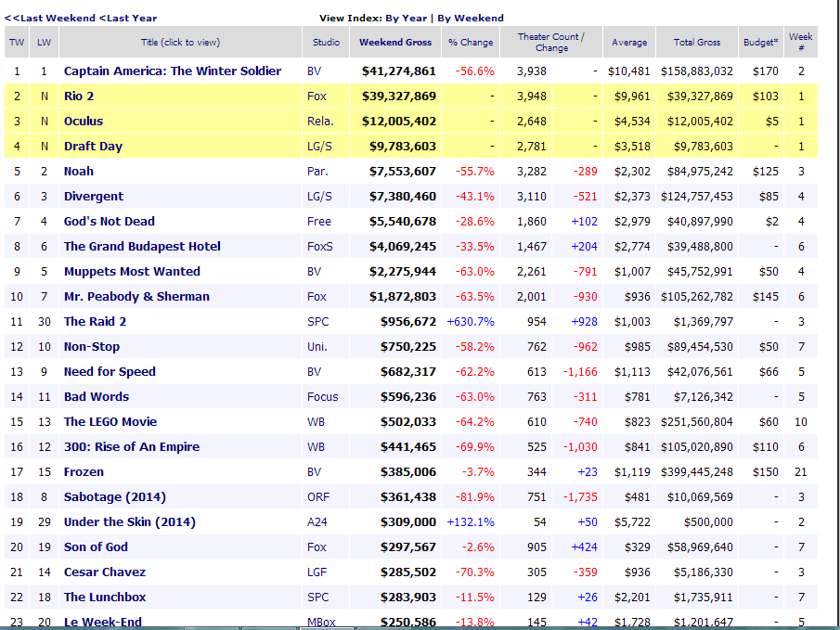Sort the table by Studio header
This screenshot has height=630, width=840.
(326, 43)
